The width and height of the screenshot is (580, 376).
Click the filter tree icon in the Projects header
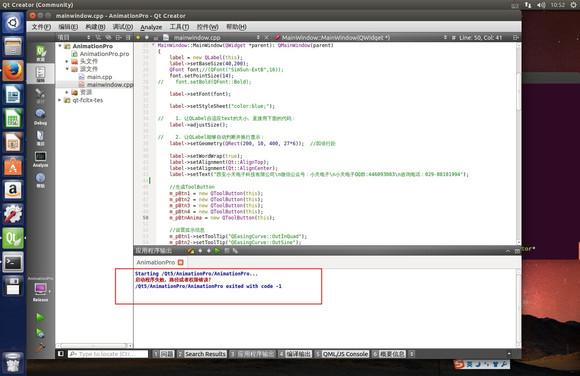tap(98, 37)
